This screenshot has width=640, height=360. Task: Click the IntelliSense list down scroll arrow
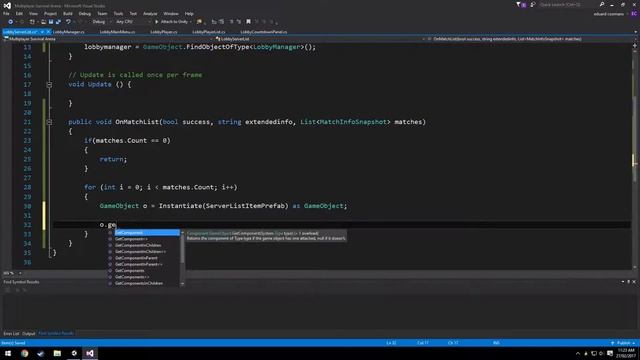point(182,284)
